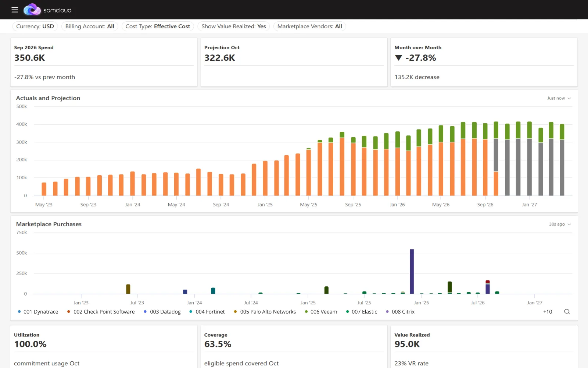The width and height of the screenshot is (588, 368).
Task: Click the Value Realized 95.0K value
Action: 407,344
